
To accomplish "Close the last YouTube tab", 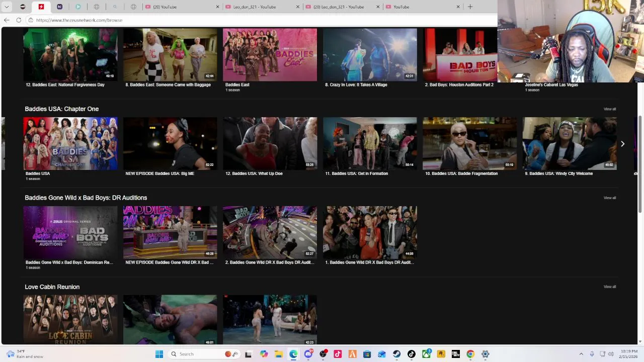I will pyautogui.click(x=458, y=7).
